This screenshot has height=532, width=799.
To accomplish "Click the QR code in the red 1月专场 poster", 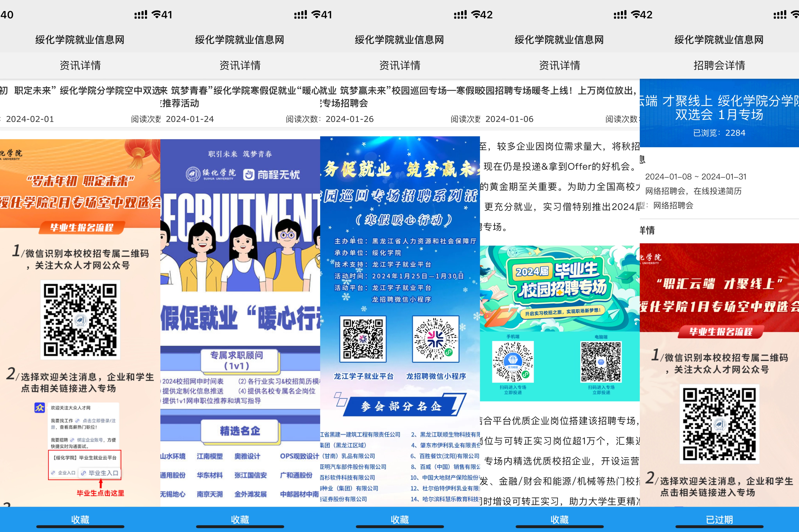I will [719, 424].
